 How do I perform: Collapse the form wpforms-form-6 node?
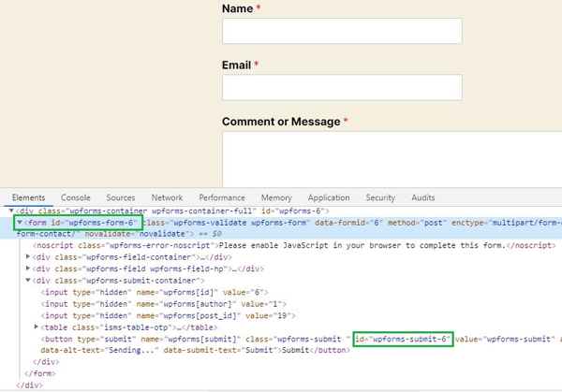pos(20,223)
